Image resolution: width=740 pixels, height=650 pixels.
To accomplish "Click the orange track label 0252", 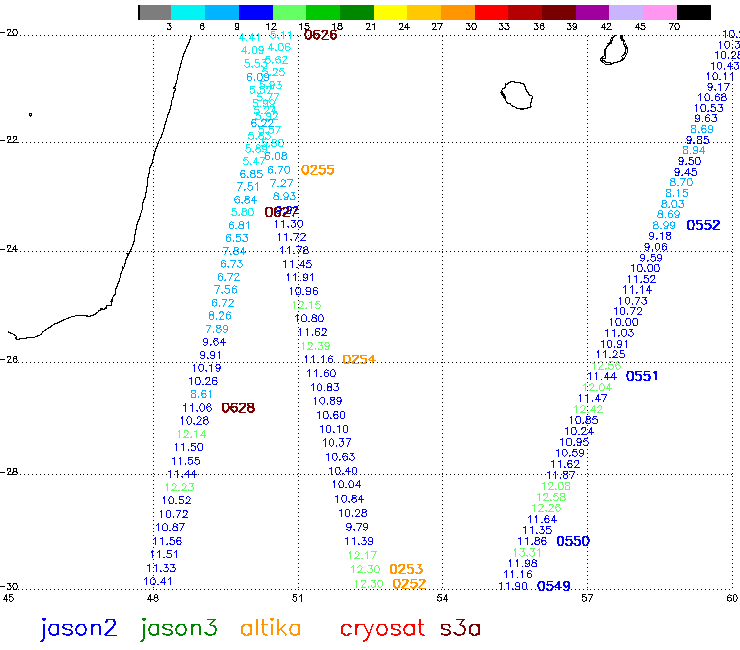I will click(409, 584).
